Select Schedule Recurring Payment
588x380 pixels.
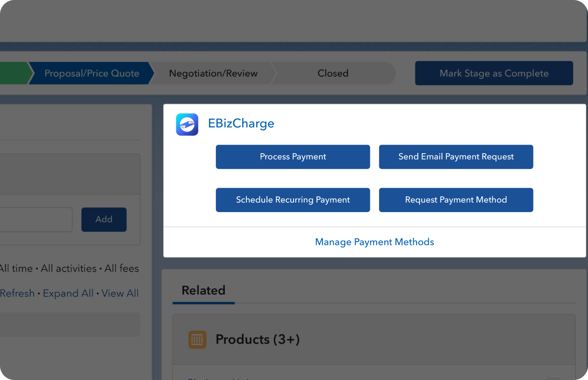pos(293,200)
